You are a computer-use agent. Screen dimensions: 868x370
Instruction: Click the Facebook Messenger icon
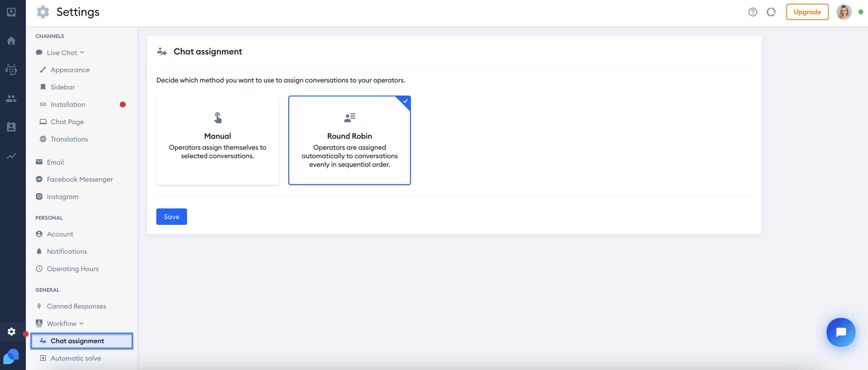[x=39, y=179]
